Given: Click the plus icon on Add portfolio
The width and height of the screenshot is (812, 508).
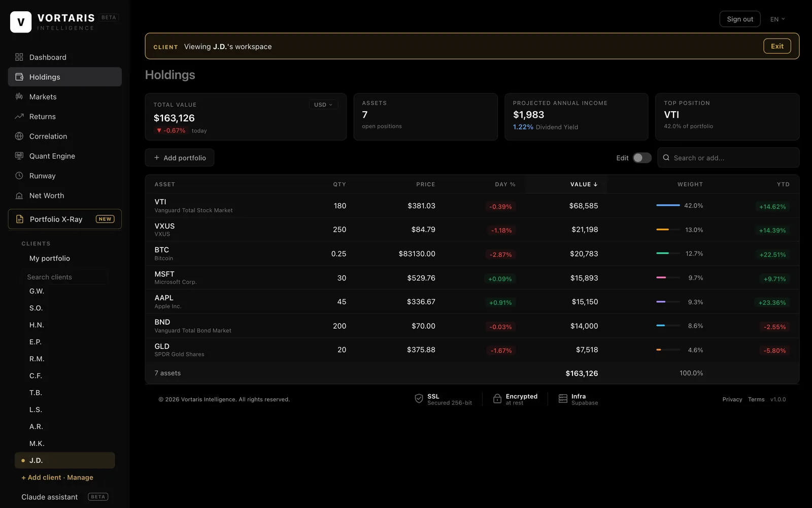Looking at the screenshot, I should pyautogui.click(x=157, y=157).
